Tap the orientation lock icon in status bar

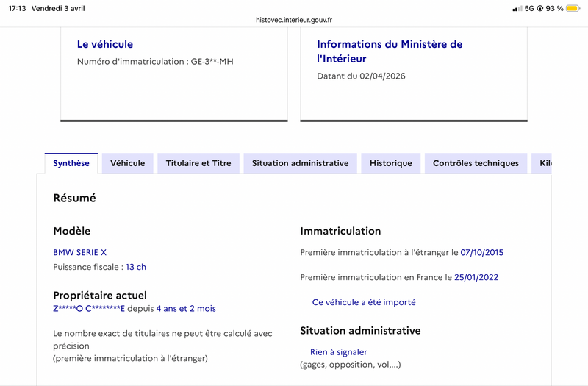(x=540, y=8)
